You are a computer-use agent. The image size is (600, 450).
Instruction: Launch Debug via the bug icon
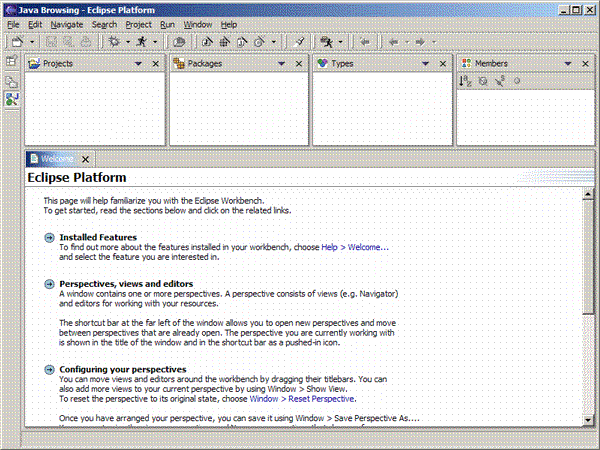(114, 42)
